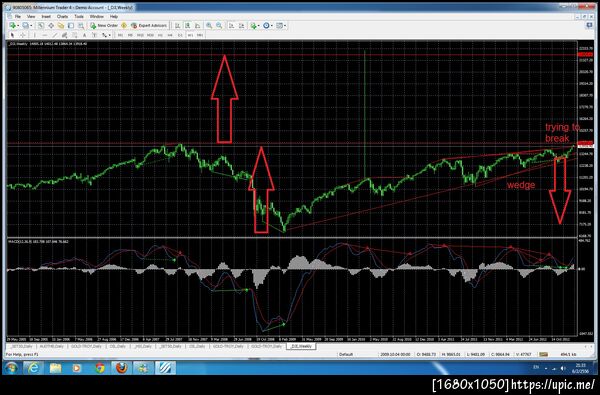Open the View menu
This screenshot has height=395, width=600.
click(x=31, y=16)
